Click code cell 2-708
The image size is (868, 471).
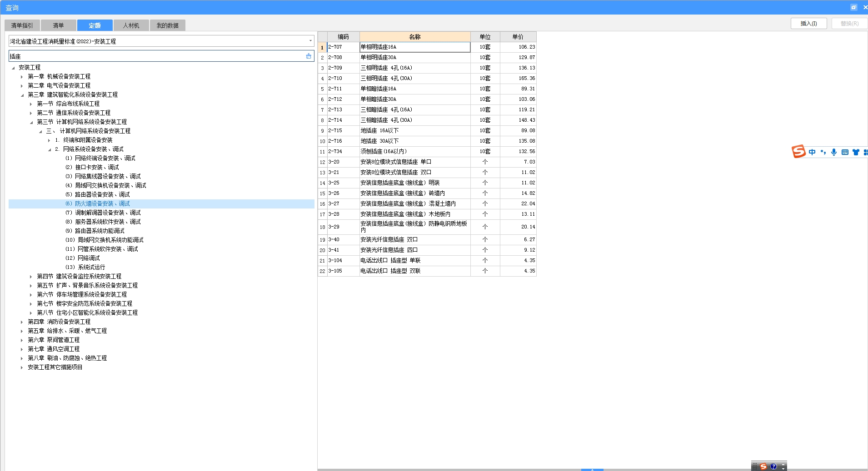tap(343, 57)
